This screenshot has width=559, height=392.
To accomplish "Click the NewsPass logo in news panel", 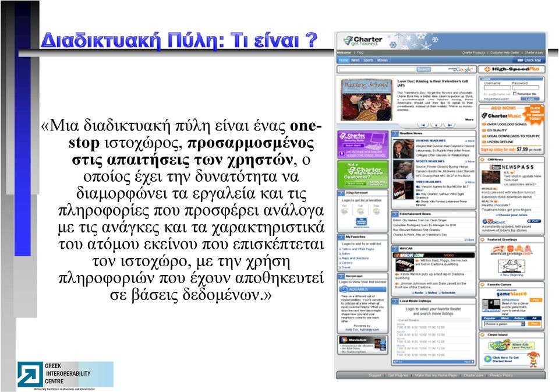I will (512, 167).
